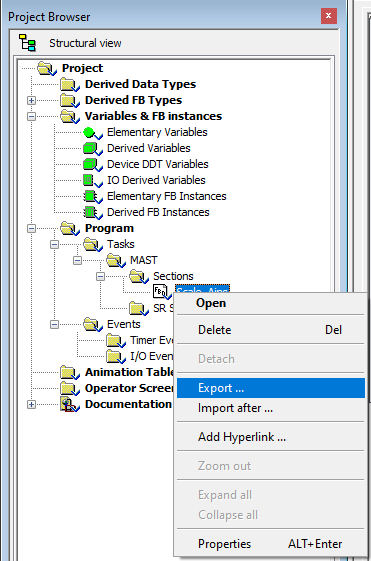Viewport: 371px width, 561px height.
Task: Click the SR Sections folder icon
Action: (x=138, y=308)
